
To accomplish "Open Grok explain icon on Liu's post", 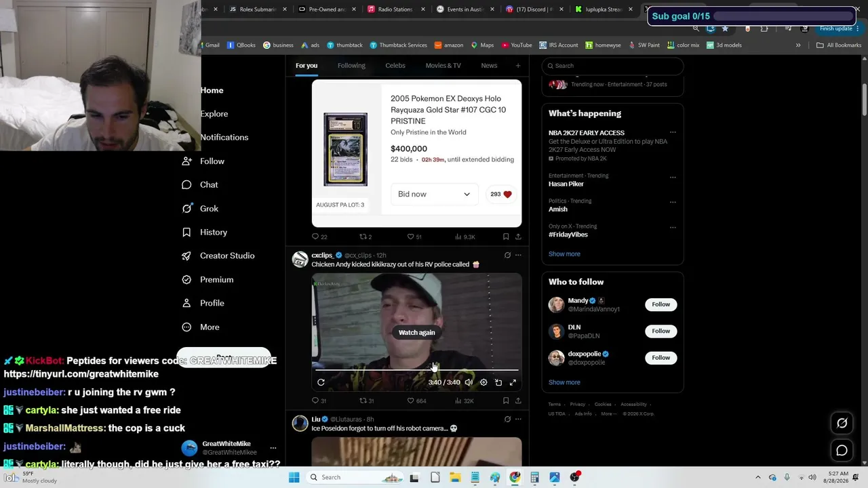I will (x=507, y=420).
